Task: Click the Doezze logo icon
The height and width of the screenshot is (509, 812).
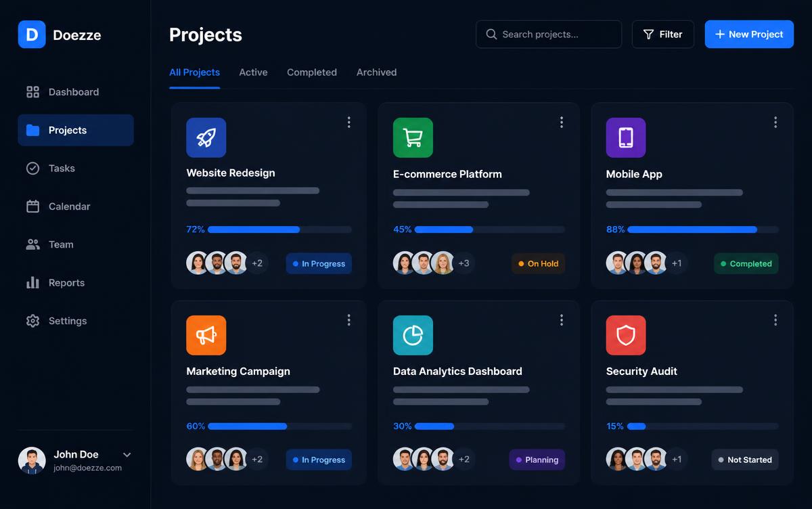Action: pos(32,35)
